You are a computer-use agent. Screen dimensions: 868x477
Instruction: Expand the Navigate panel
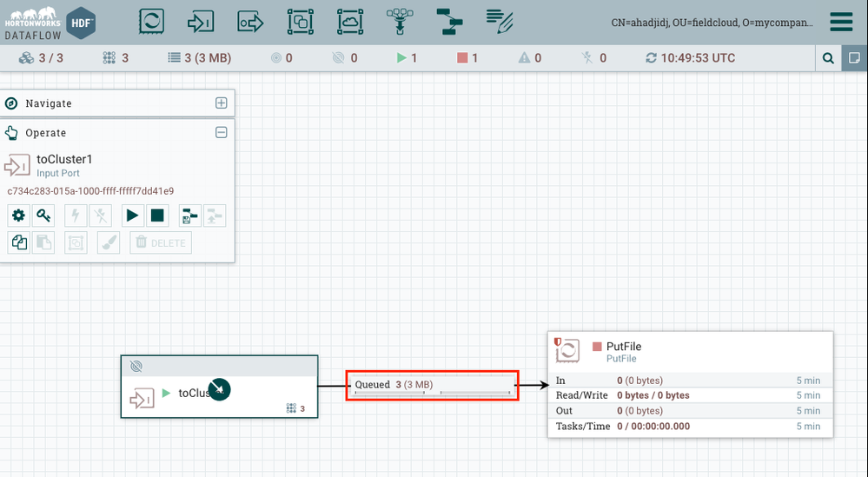click(x=221, y=103)
